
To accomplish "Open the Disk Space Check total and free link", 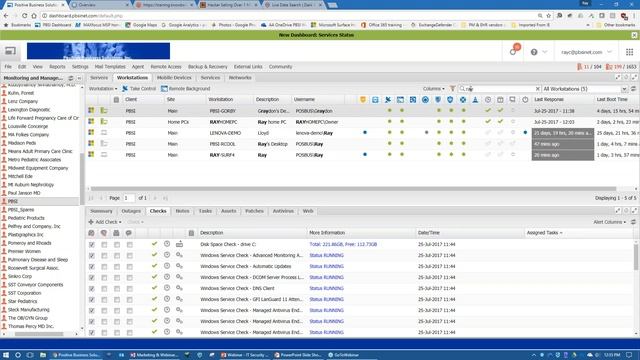I will coord(343,244).
